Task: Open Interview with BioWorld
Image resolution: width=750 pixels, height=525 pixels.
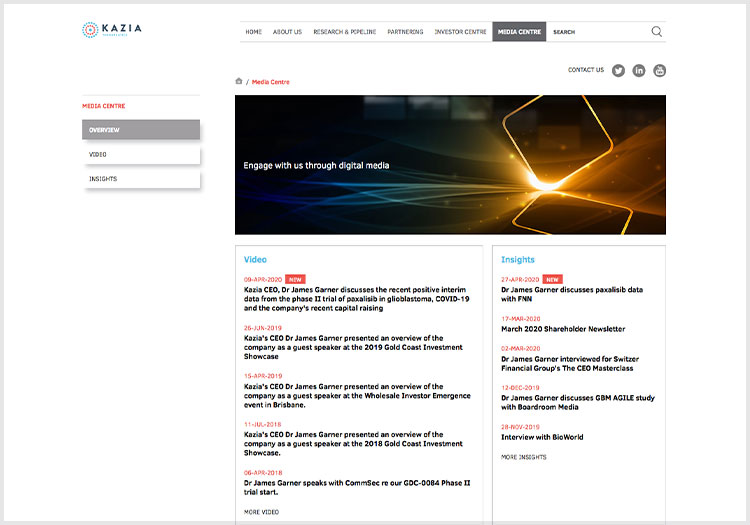Action: pos(542,437)
